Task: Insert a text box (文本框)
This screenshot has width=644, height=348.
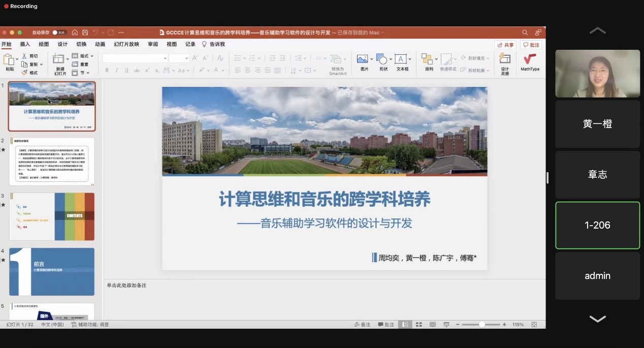Action: click(x=402, y=62)
